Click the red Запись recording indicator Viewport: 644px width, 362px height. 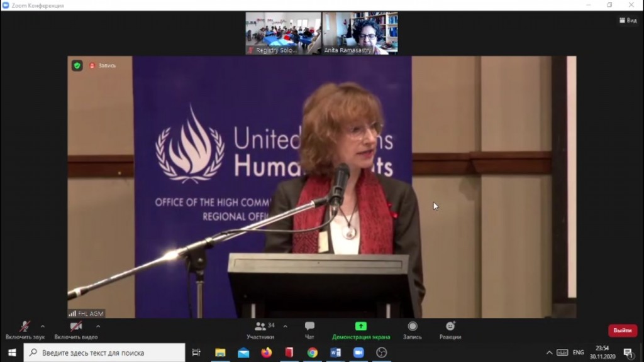tap(103, 65)
